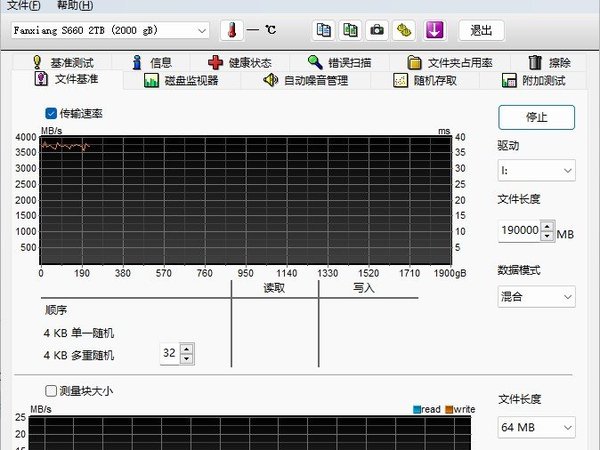The image size is (600, 450).
Task: Click the 顺序 row label
Action: point(56,310)
